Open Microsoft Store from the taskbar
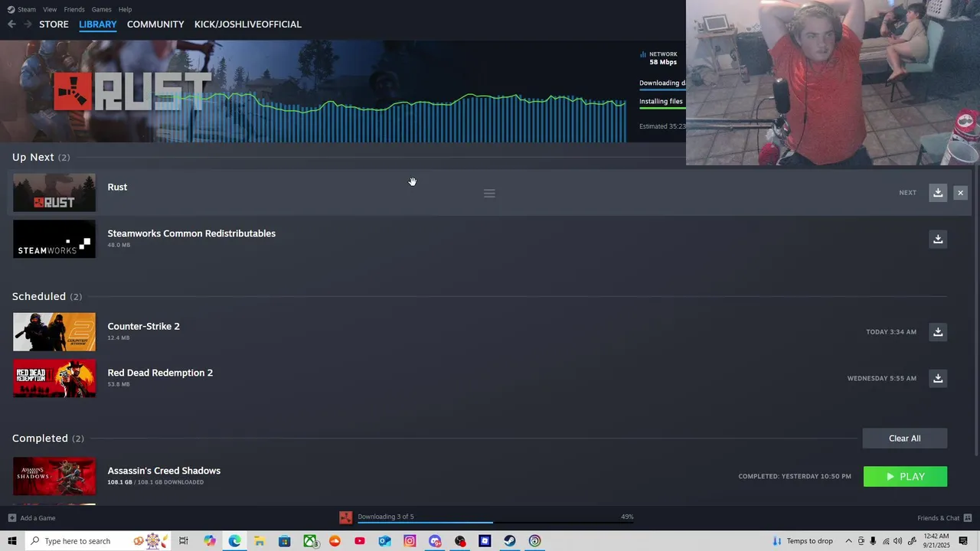The height and width of the screenshot is (551, 980). coord(285,541)
